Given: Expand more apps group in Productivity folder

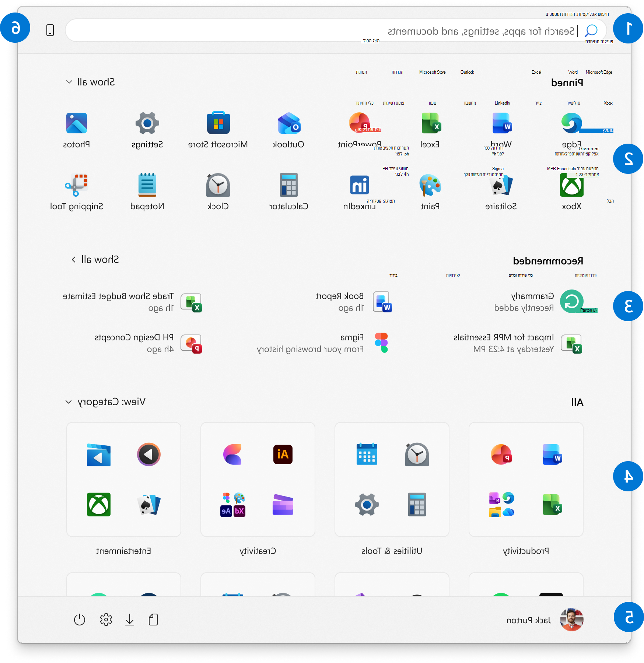Looking at the screenshot, I should (x=501, y=505).
